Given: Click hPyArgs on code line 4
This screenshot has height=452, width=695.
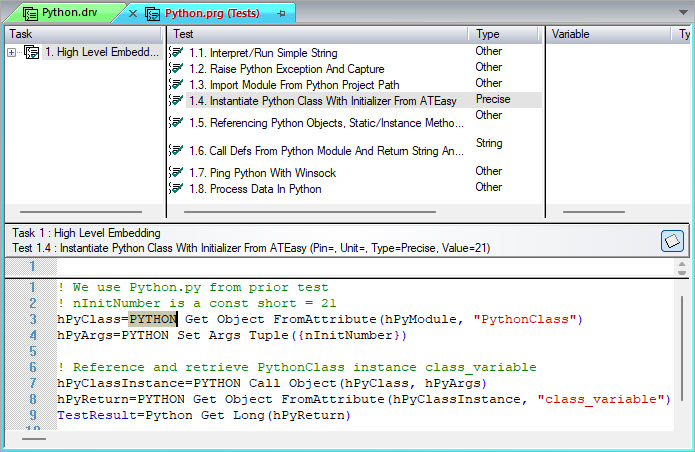Looking at the screenshot, I should click(x=85, y=335).
